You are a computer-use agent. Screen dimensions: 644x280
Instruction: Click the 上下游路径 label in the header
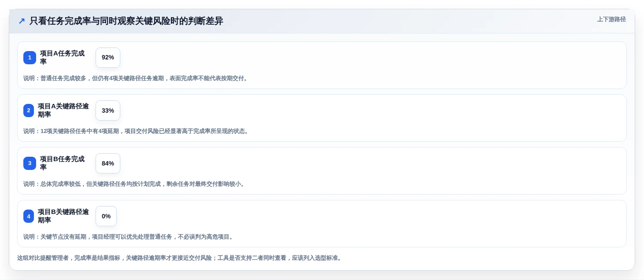(611, 19)
